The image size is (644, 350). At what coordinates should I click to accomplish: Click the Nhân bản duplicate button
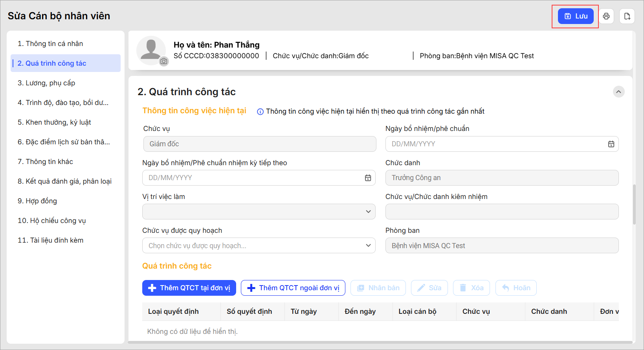pyautogui.click(x=378, y=288)
